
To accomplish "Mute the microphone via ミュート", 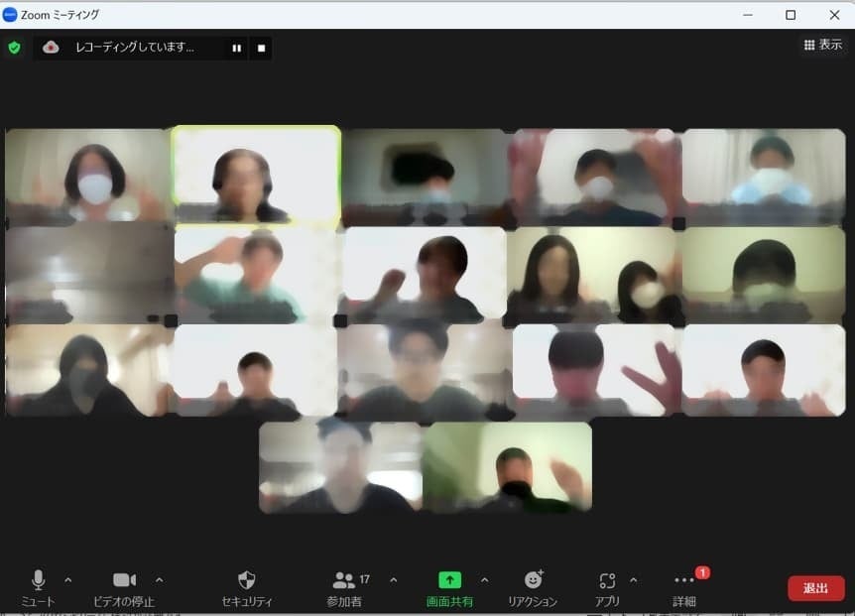I will pyautogui.click(x=38, y=588).
